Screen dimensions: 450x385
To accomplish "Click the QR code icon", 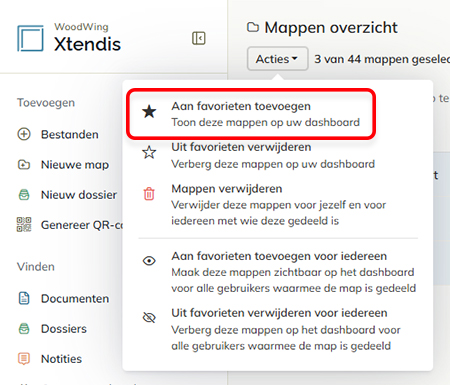I will (24, 225).
